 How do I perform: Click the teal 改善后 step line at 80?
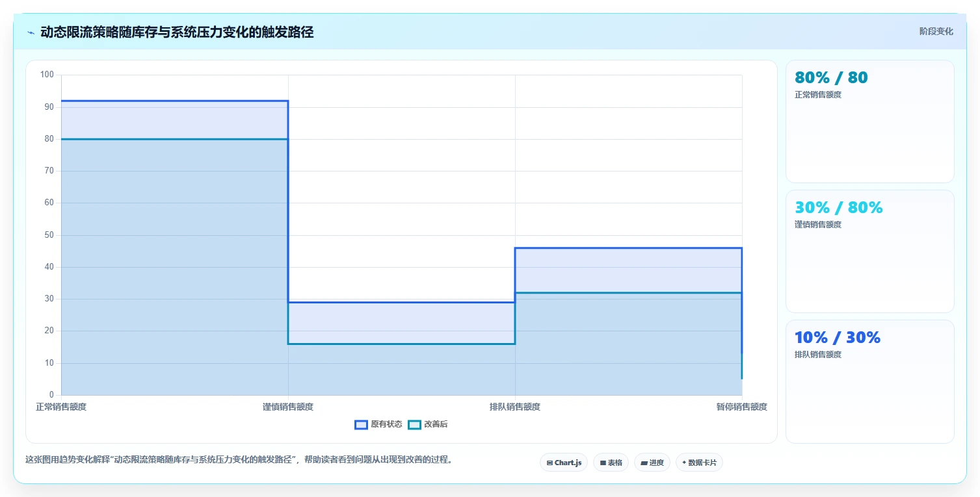pos(174,139)
